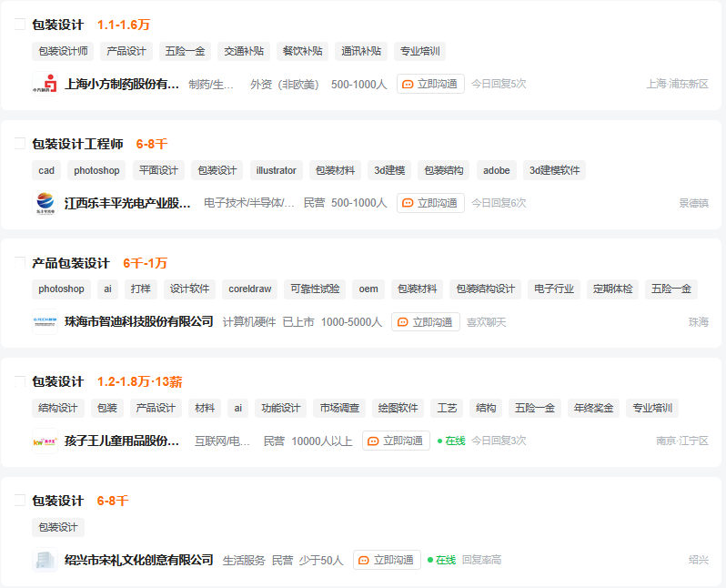726x588 pixels.
Task: Click the 上海小方制药 company logo
Action: click(x=45, y=84)
